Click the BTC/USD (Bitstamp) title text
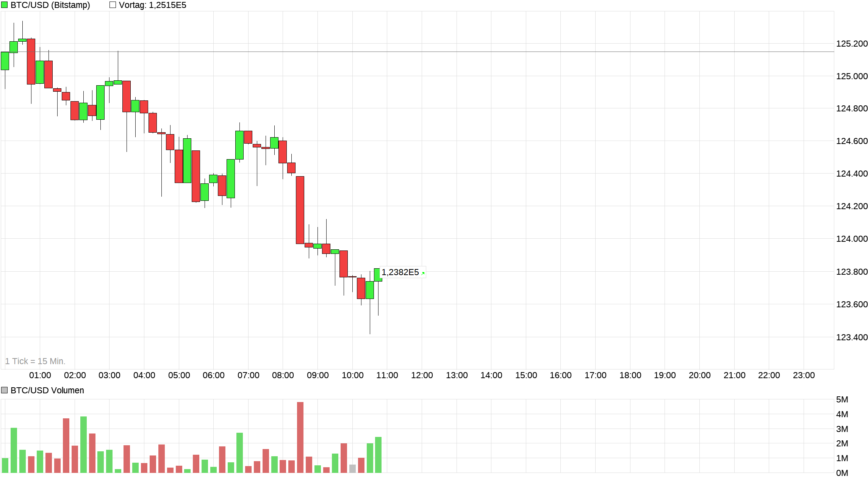Viewport: 868px width, 482px height. tap(50, 5)
